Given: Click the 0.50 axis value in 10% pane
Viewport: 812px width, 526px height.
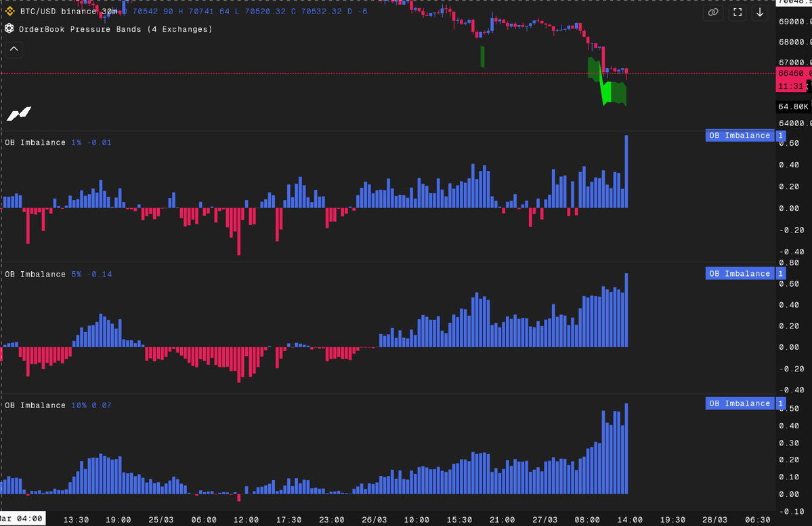Looking at the screenshot, I should point(790,408).
